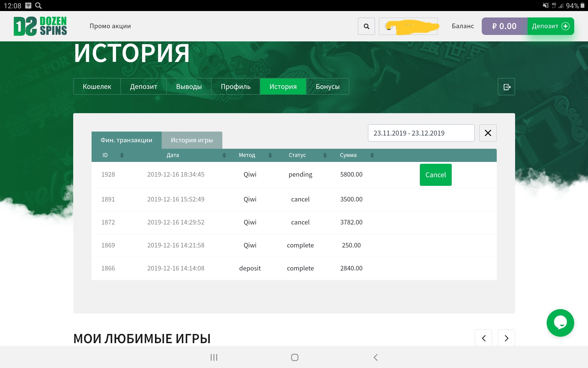Screen dimensions: 588x368
Task: Sort table by ID column arrows
Action: point(122,155)
